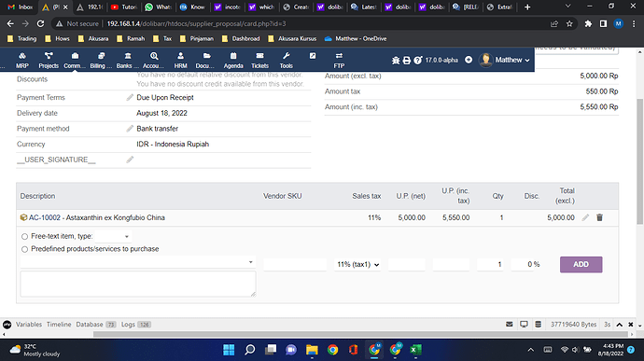Click the purple ADD button
This screenshot has width=644, height=361.
(x=581, y=265)
